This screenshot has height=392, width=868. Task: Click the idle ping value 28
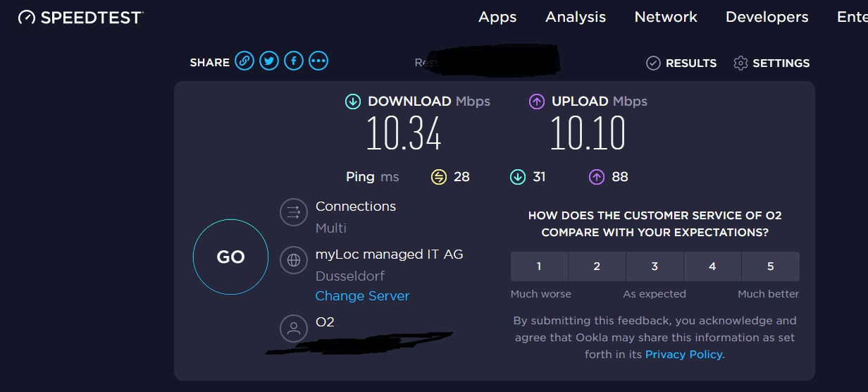point(461,177)
